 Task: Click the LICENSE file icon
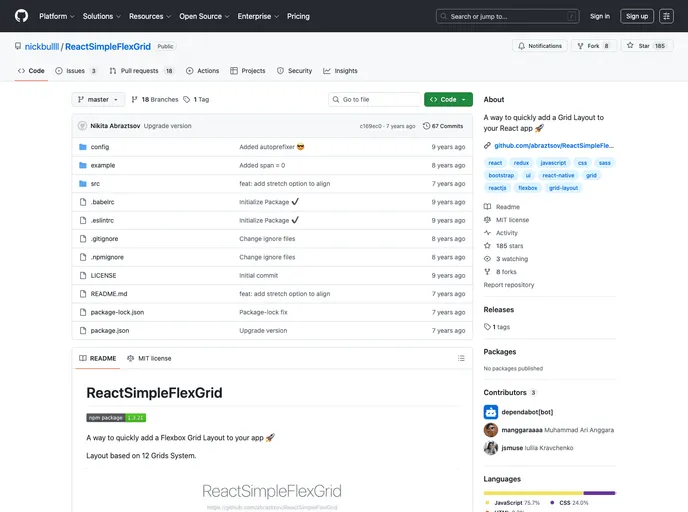pyautogui.click(x=82, y=276)
